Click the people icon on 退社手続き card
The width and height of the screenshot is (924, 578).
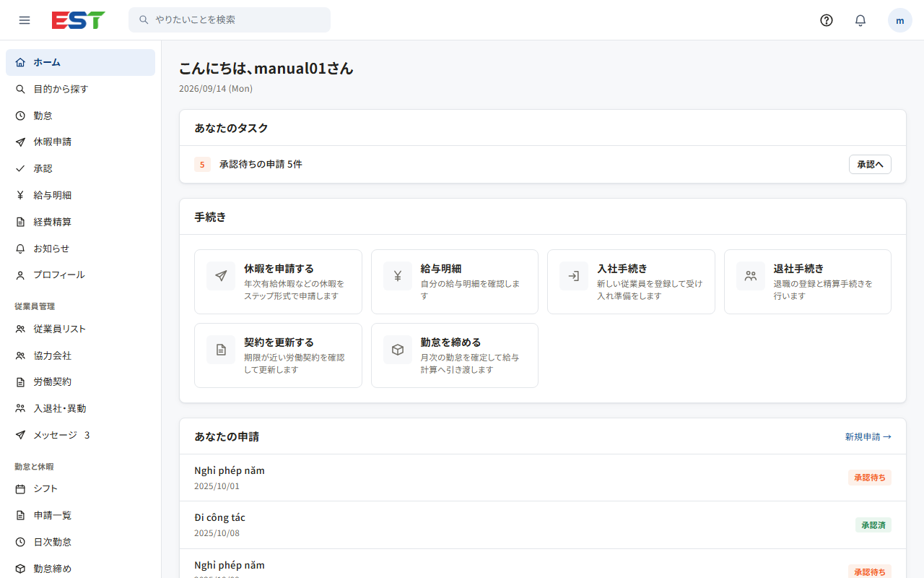[x=751, y=276]
